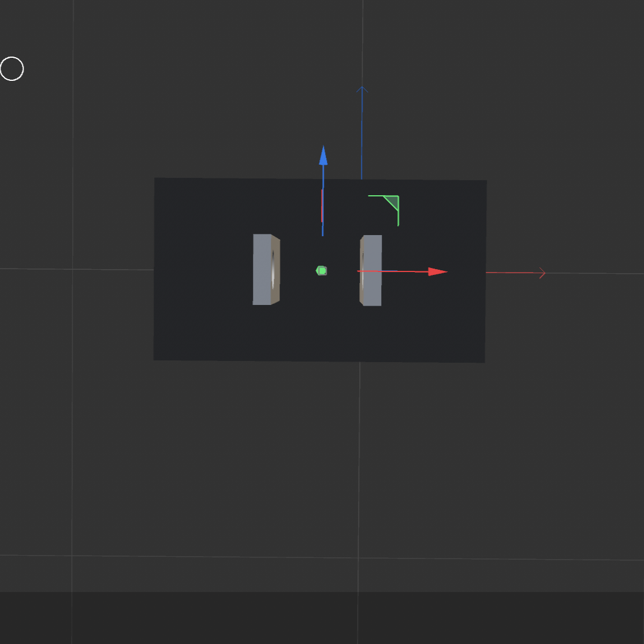The image size is (644, 644).
Task: Click the green cube between the gripper fingers
Action: pyautogui.click(x=321, y=270)
